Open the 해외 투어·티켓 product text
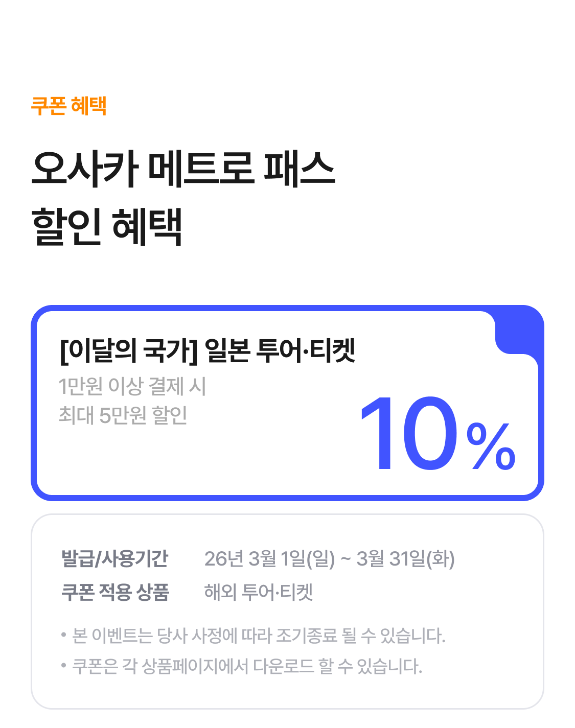 (258, 592)
